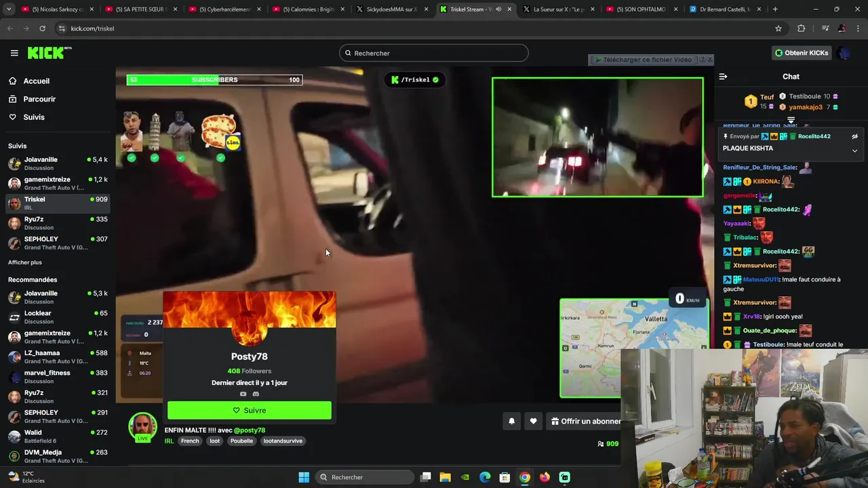The height and width of the screenshot is (488, 868).
Task: Open marvel_fitness recommended channel
Action: [x=58, y=377]
